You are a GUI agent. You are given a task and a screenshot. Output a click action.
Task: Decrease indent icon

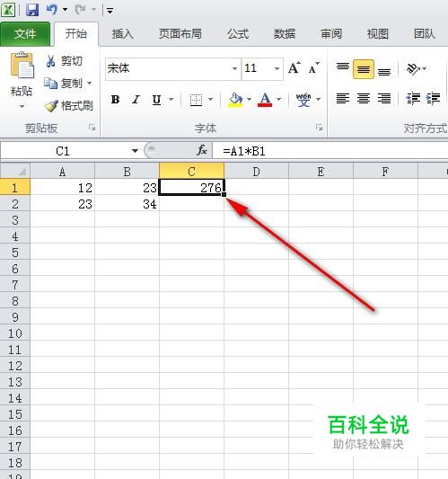413,99
